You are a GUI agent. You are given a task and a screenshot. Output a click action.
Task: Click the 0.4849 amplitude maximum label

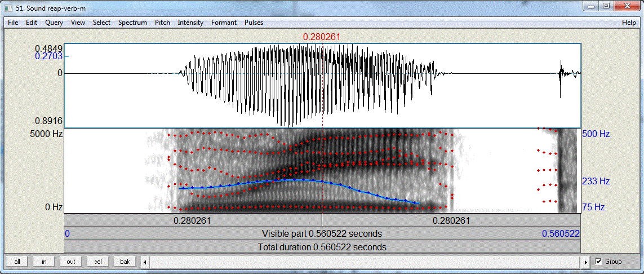(48, 48)
